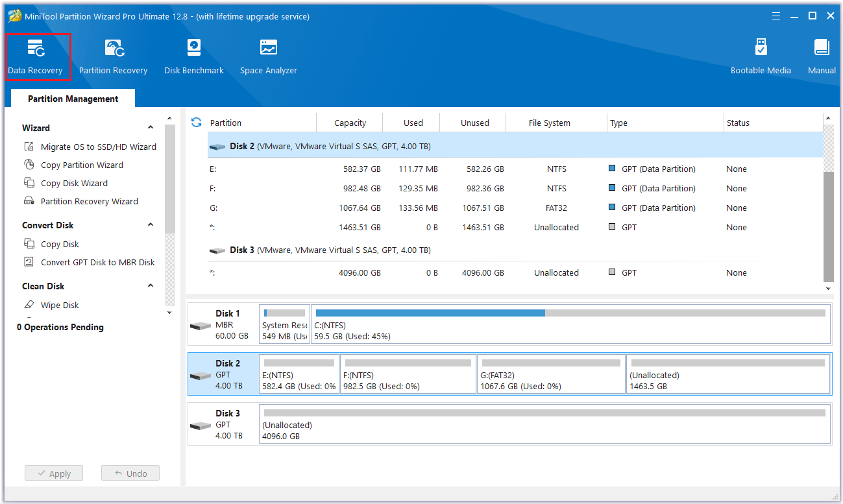Collapse the Convert Disk section
Image resolution: width=843 pixels, height=504 pixels.
tap(151, 225)
